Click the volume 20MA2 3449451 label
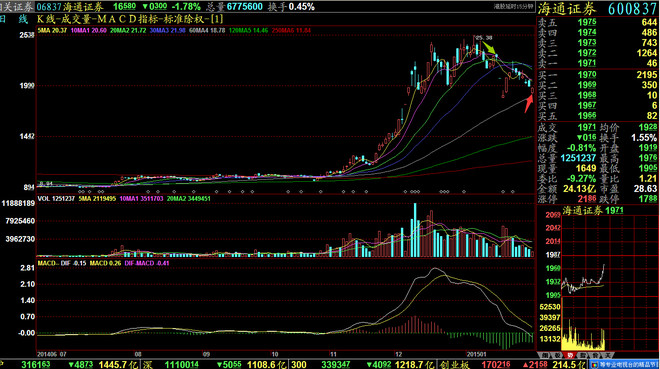The image size is (660, 369). click(189, 199)
